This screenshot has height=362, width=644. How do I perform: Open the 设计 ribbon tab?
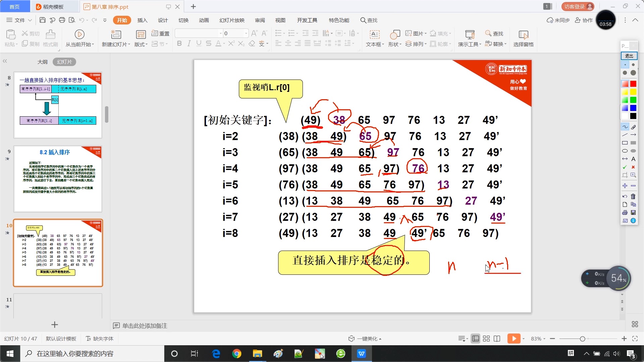[x=163, y=20]
